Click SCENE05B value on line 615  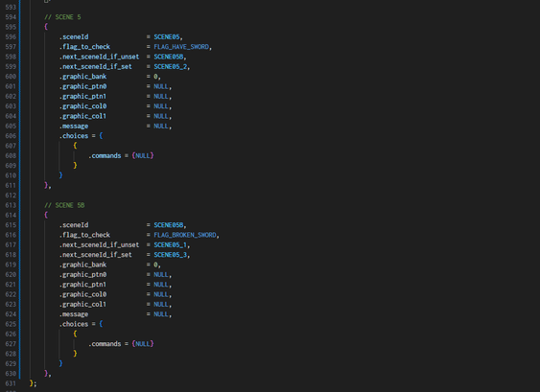pos(169,225)
